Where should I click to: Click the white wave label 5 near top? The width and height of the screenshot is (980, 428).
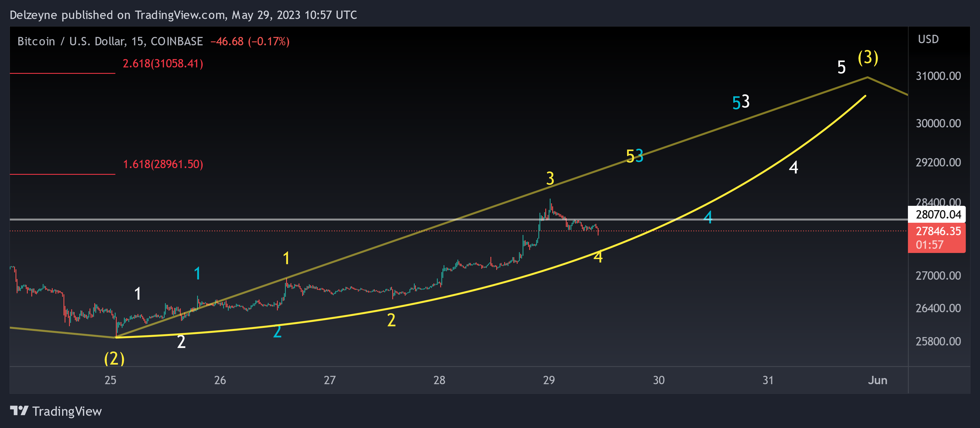point(841,67)
